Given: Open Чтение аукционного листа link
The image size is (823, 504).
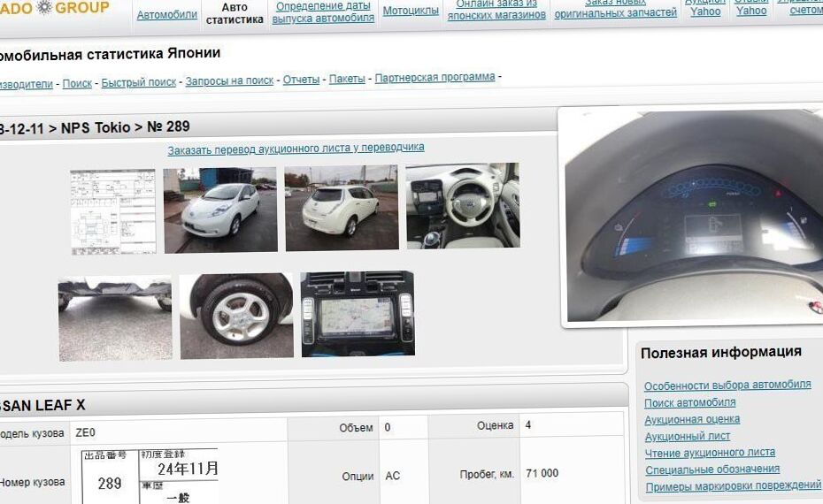Looking at the screenshot, I should tap(710, 453).
